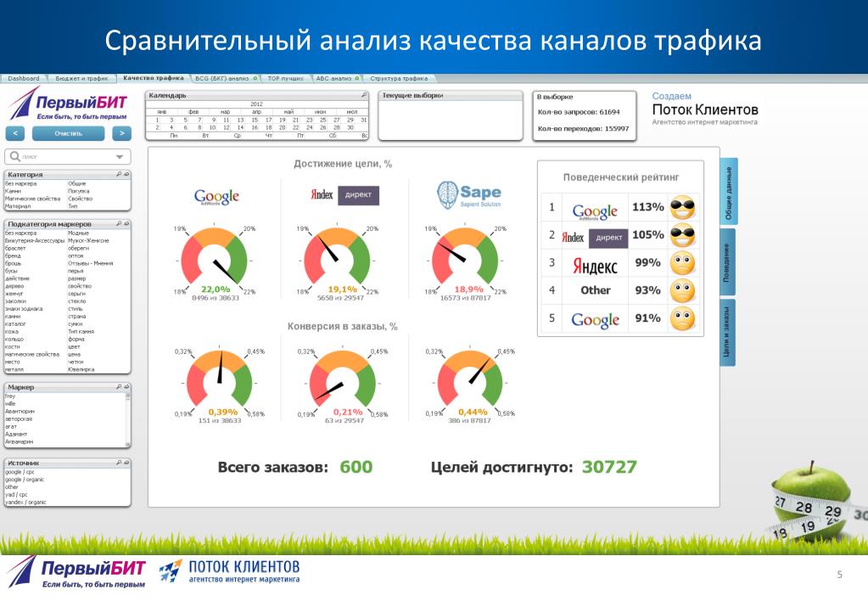Click the green dot on ABC анализ tab
The width and height of the screenshot is (868, 601).
coord(357,79)
